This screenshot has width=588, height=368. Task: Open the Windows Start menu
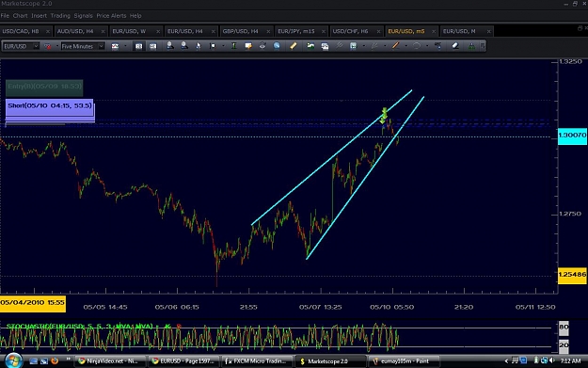pos(13,360)
